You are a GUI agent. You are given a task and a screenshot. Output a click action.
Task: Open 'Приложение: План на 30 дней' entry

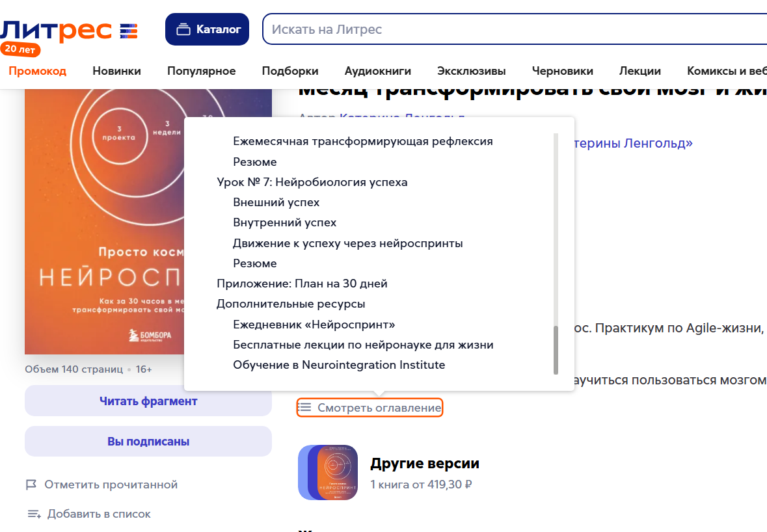(302, 284)
